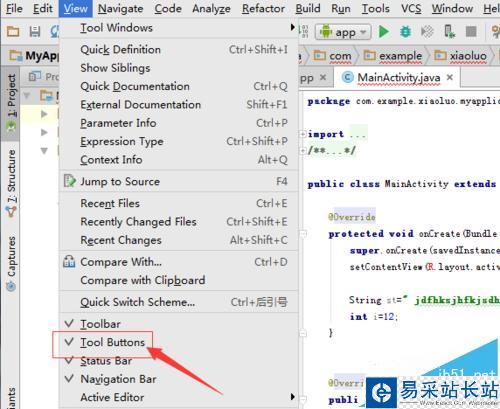Click the package declaration line

point(403,101)
